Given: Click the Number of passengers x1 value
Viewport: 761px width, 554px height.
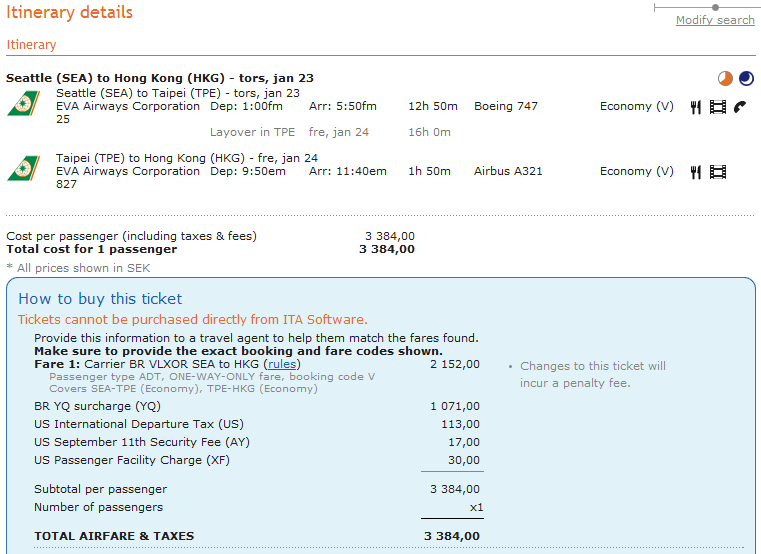Looking at the screenshot, I should 476,507.
